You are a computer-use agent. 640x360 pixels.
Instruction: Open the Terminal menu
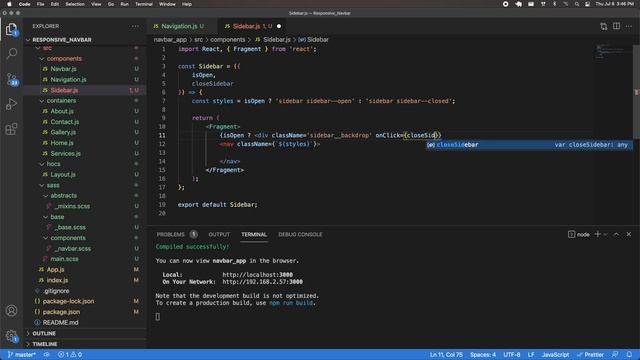coord(144,4)
